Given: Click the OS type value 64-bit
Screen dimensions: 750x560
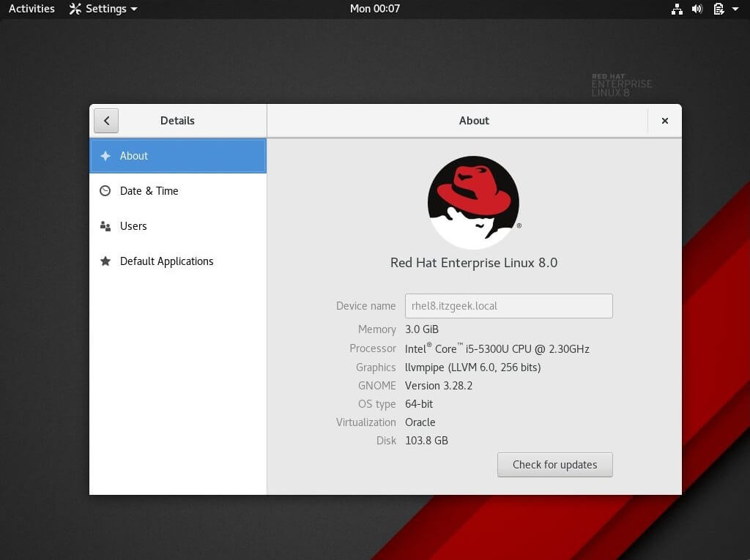Looking at the screenshot, I should 419,404.
